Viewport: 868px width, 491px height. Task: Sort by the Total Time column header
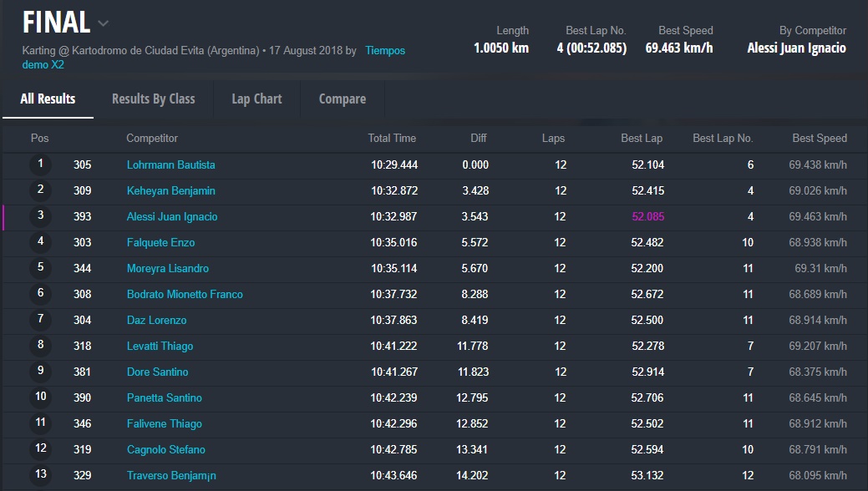click(392, 139)
